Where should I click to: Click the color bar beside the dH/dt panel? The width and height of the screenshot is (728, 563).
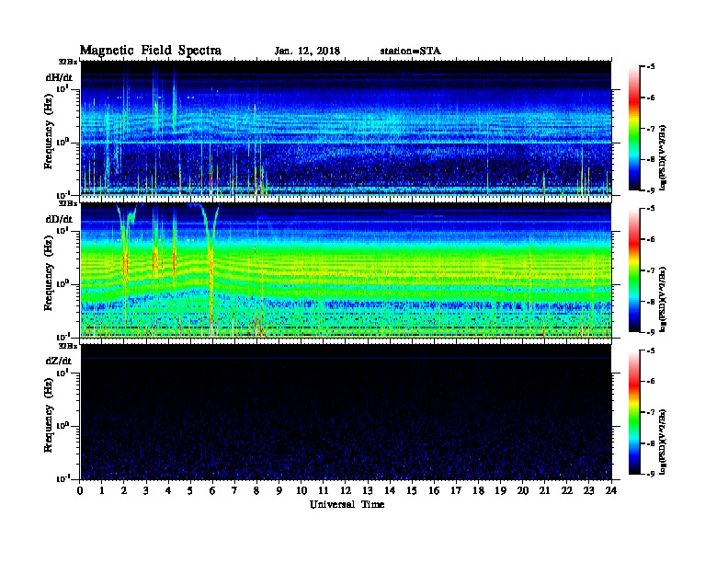click(634, 128)
